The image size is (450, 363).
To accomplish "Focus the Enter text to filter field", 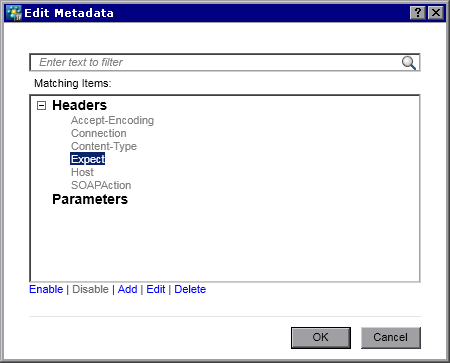I will click(x=216, y=62).
